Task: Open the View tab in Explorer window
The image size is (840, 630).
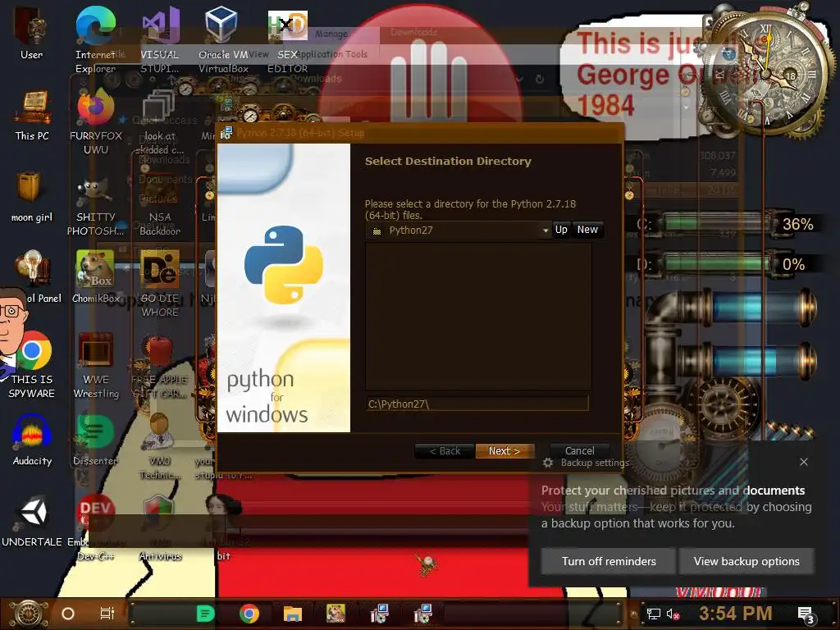Action: click(258, 54)
